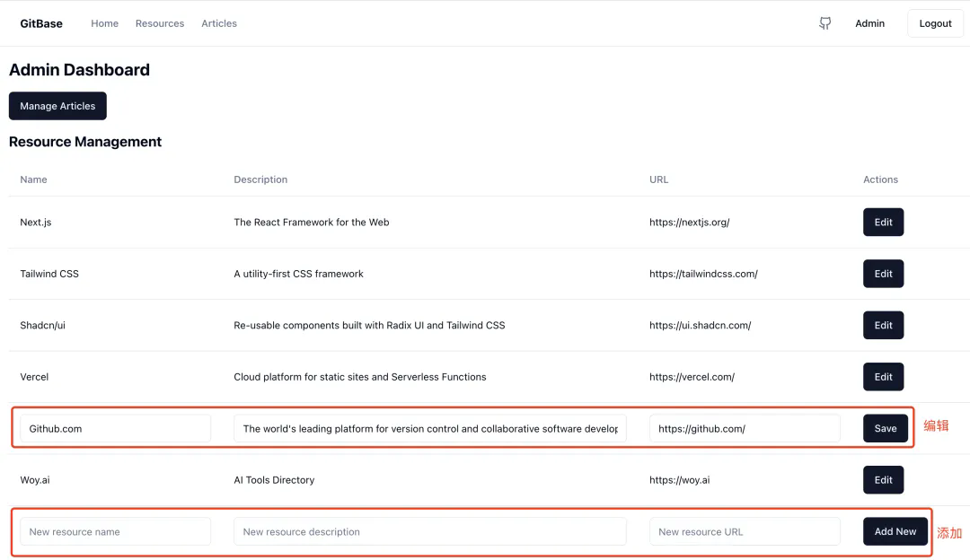Focus the Github.com name input field

(x=115, y=428)
